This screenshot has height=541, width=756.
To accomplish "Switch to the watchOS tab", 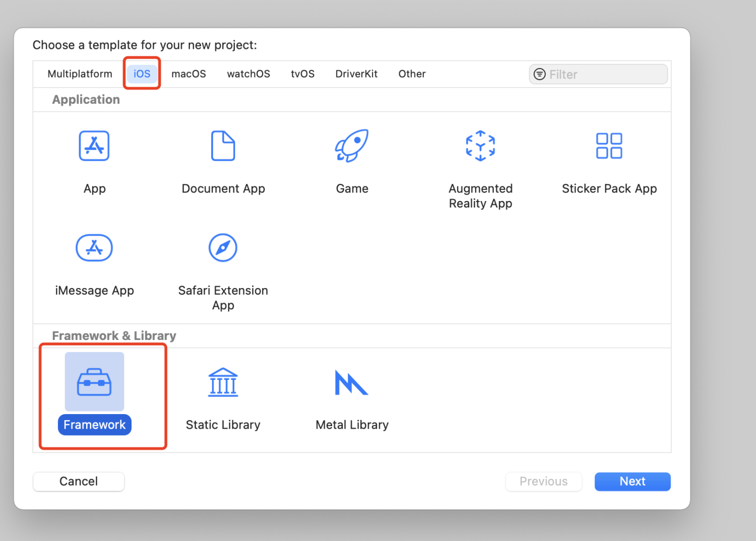I will coord(248,74).
